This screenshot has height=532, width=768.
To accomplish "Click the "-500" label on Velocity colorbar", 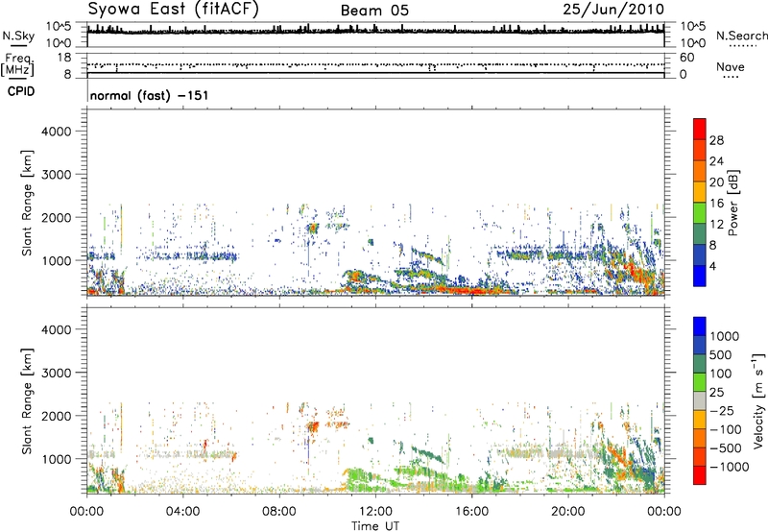I will pyautogui.click(x=725, y=448).
